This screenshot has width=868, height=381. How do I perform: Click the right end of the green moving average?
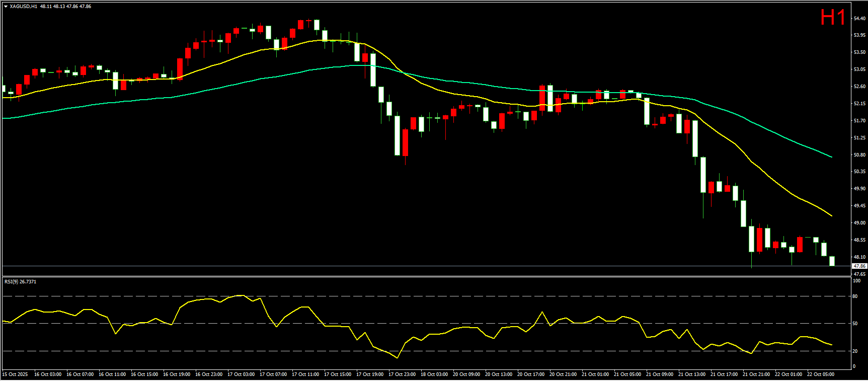coord(831,157)
